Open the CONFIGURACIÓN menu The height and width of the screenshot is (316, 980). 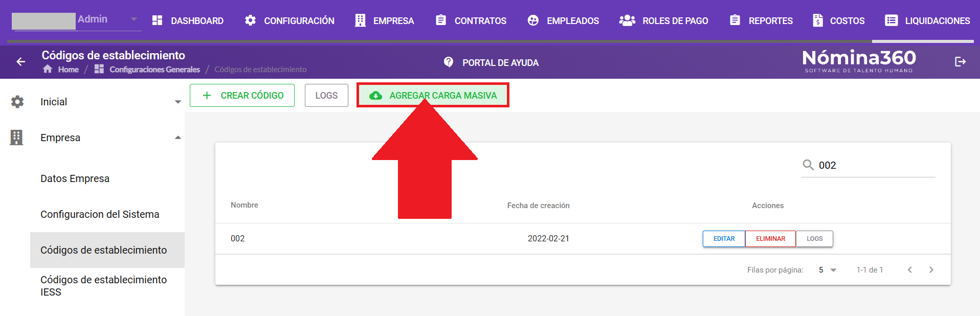click(x=289, y=20)
